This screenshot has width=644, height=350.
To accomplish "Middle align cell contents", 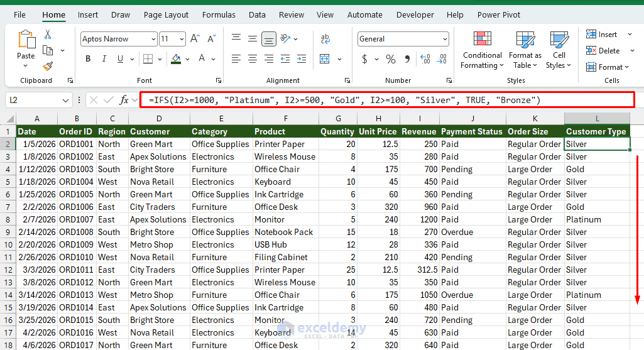I will click(253, 38).
